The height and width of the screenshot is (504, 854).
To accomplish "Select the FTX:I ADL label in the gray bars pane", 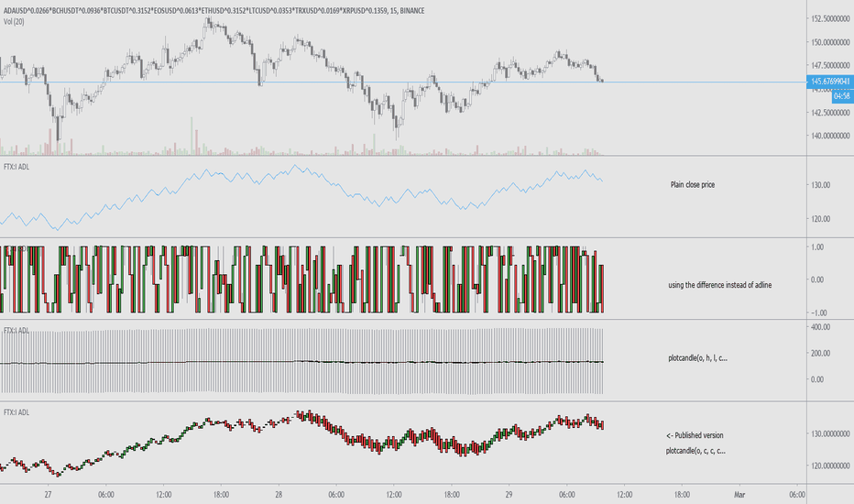I will [16, 331].
